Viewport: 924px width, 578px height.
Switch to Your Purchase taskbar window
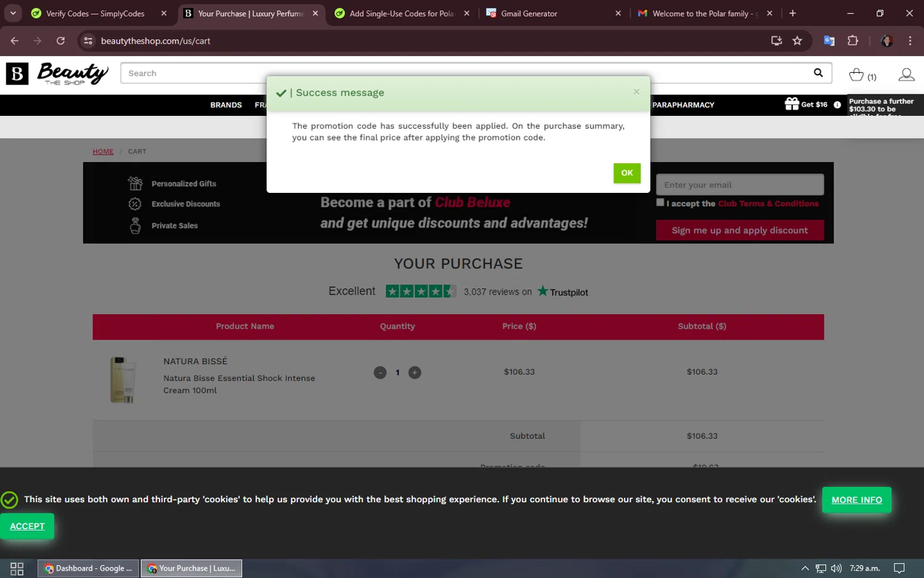(192, 568)
